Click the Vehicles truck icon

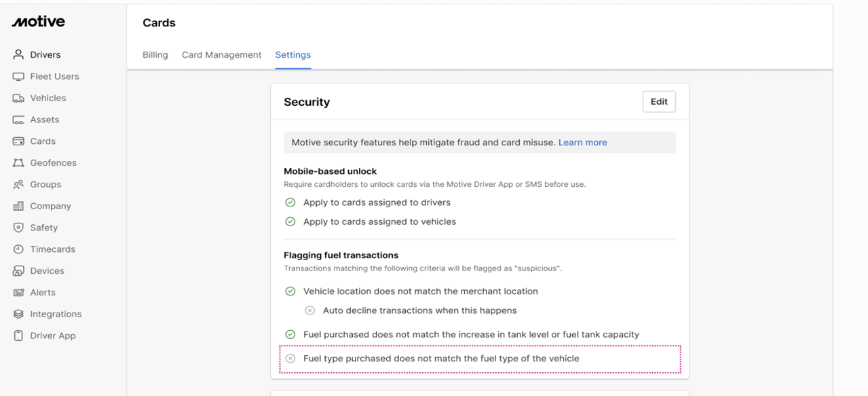(18, 98)
